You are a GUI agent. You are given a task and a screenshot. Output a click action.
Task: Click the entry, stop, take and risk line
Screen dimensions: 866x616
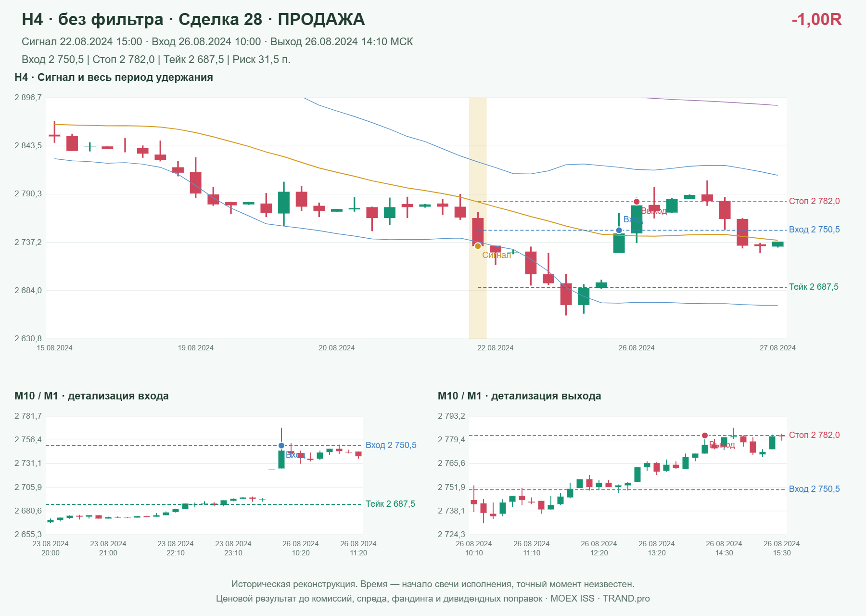coord(156,60)
